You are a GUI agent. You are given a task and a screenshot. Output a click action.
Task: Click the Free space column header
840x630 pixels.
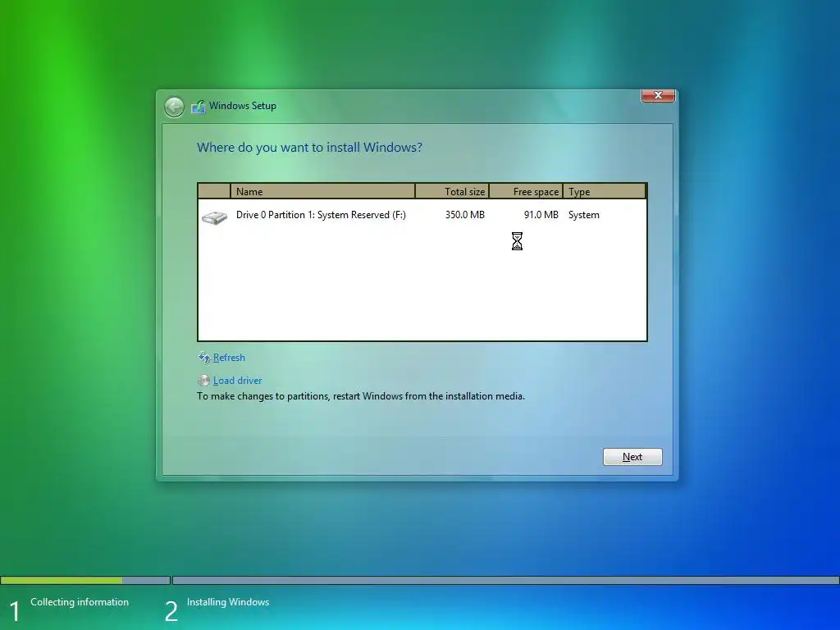[x=526, y=191]
